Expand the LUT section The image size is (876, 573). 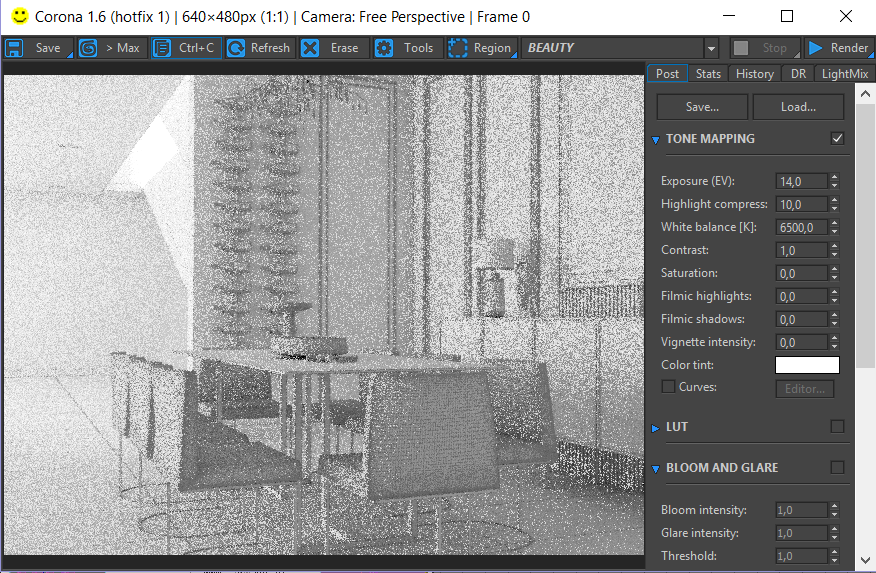655,428
